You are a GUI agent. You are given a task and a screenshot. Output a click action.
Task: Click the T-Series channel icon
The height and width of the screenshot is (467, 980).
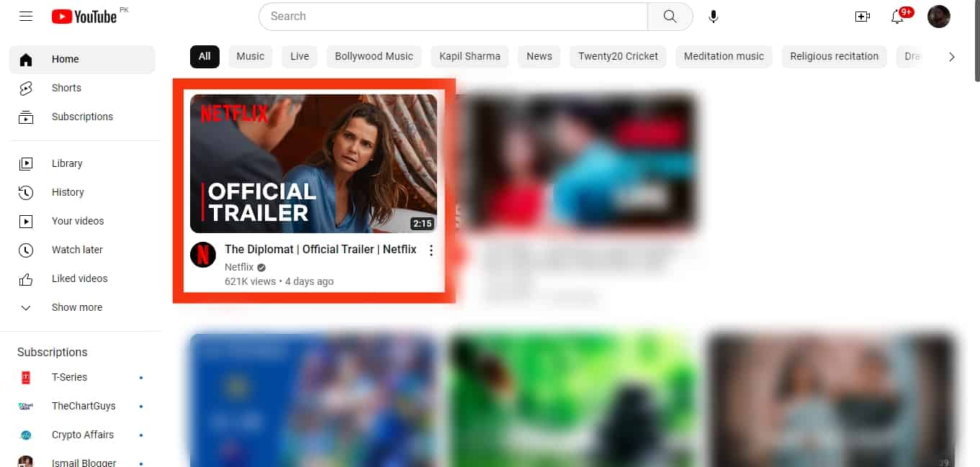coord(26,378)
